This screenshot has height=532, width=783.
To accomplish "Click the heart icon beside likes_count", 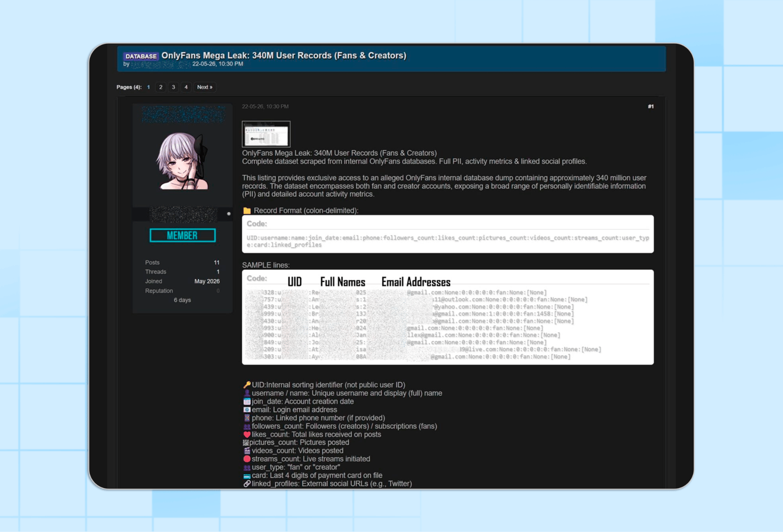I will 247,434.
